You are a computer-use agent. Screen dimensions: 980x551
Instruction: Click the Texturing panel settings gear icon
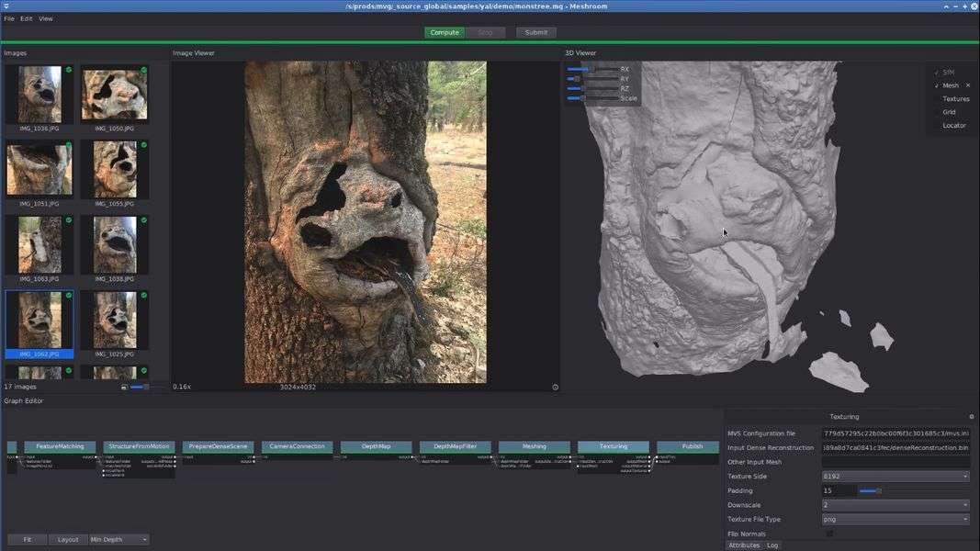[972, 417]
